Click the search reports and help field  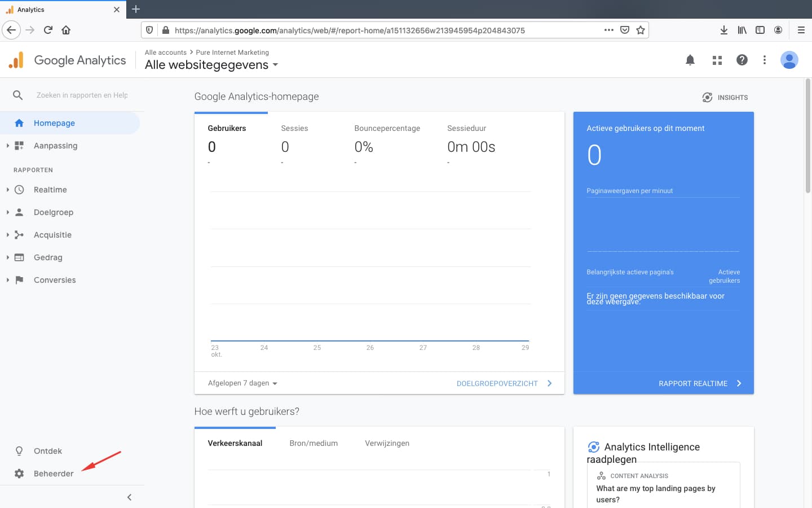coord(82,95)
